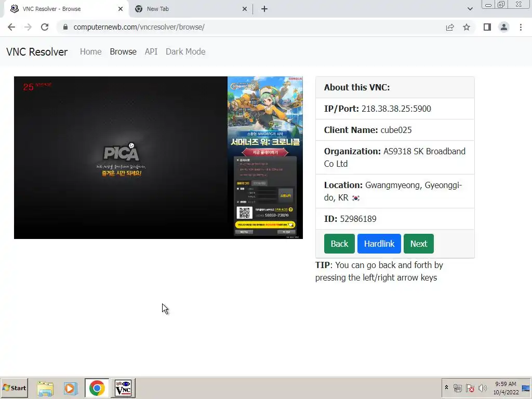
Task: Open File Explorer from taskbar
Action: pyautogui.click(x=45, y=388)
